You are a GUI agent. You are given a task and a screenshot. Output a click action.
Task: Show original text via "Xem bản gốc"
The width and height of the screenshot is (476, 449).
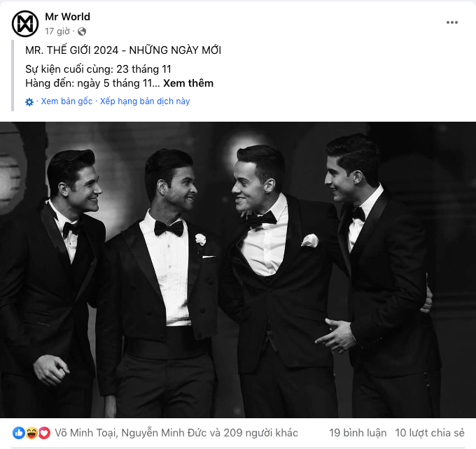coord(66,101)
